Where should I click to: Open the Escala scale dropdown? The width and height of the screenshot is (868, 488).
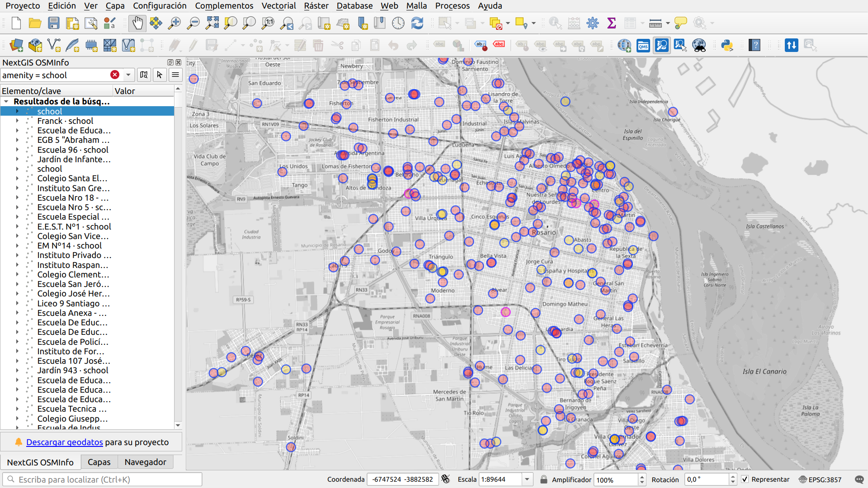[x=527, y=479]
